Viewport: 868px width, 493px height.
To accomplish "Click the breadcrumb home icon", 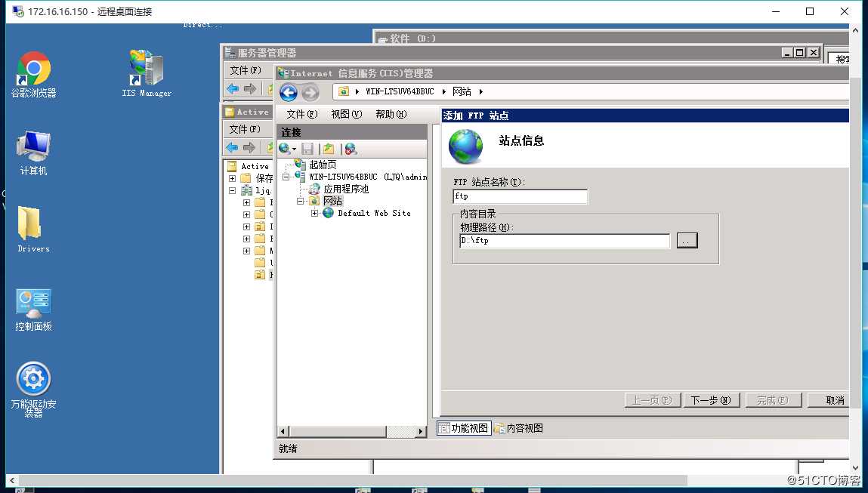I will pos(344,91).
